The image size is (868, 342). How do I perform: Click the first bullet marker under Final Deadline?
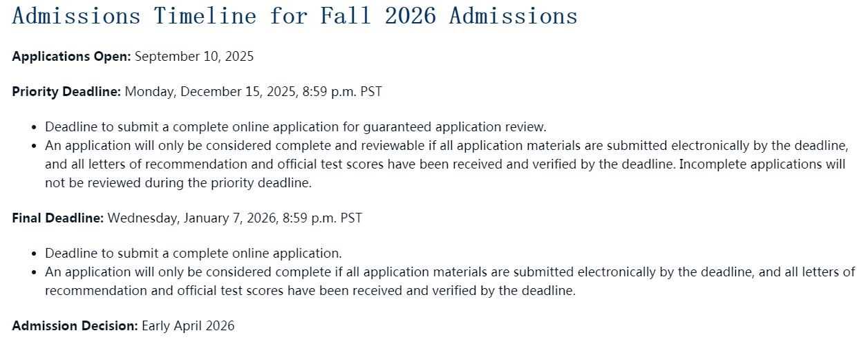click(x=35, y=254)
